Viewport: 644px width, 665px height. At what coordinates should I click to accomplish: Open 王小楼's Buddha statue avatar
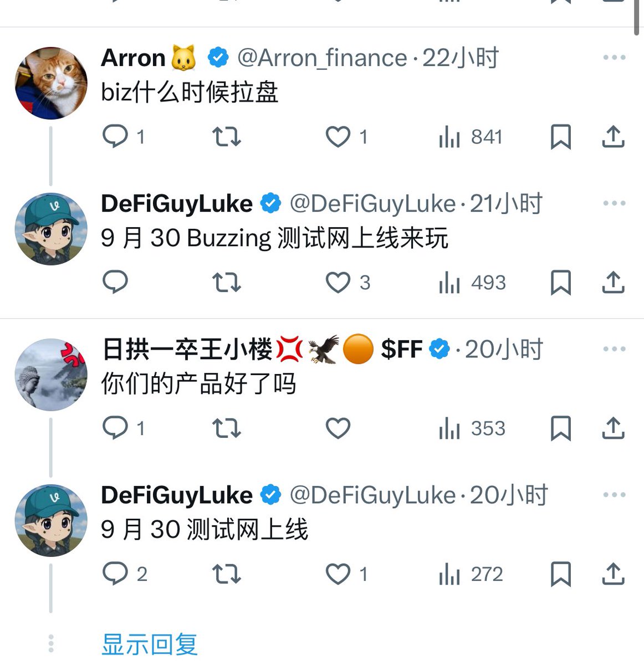coord(51,375)
